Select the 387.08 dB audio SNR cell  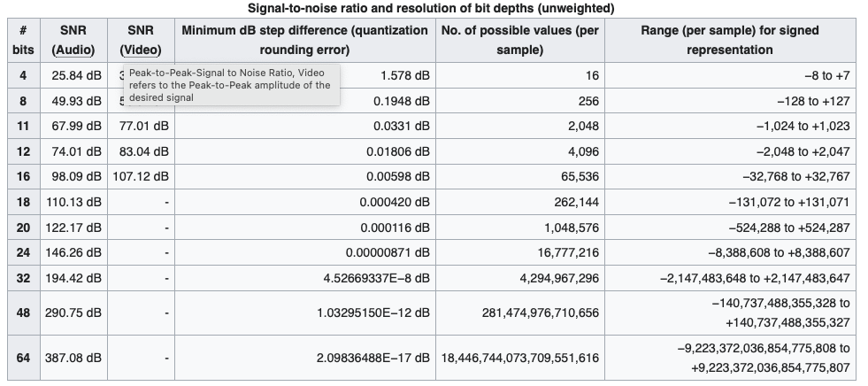click(73, 359)
